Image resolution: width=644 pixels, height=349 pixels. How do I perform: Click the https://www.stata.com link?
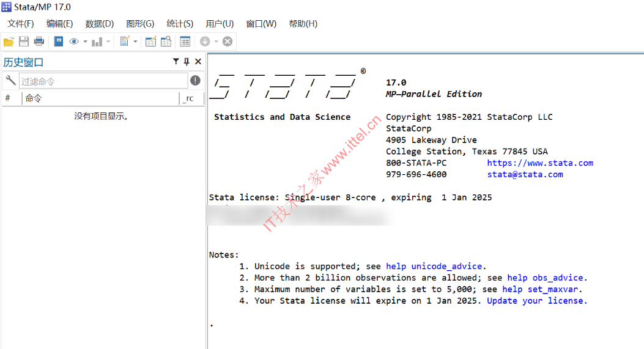point(540,163)
